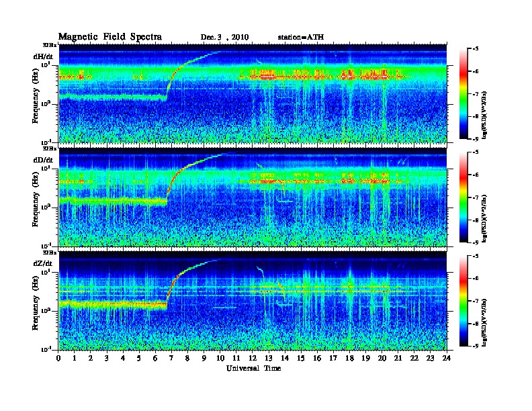Click the -9 value on dZ/dt color bar
This screenshot has height=411, width=532.
[475, 346]
